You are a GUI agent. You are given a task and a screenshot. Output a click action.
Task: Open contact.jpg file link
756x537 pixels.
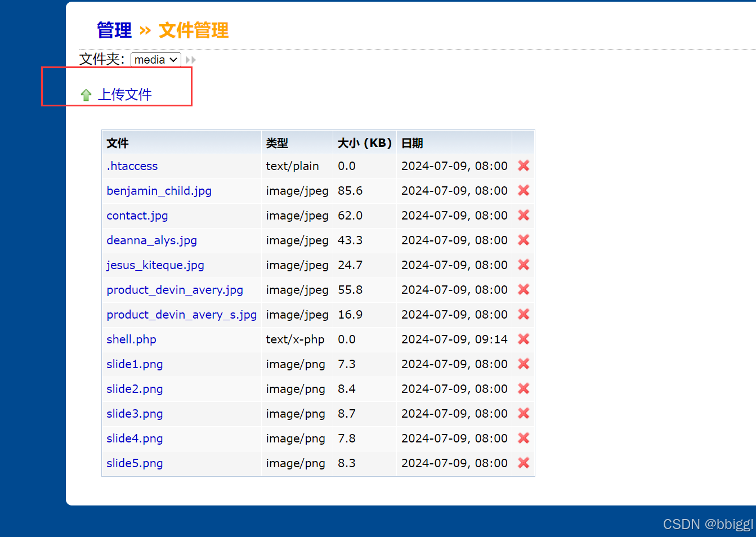pyautogui.click(x=137, y=216)
